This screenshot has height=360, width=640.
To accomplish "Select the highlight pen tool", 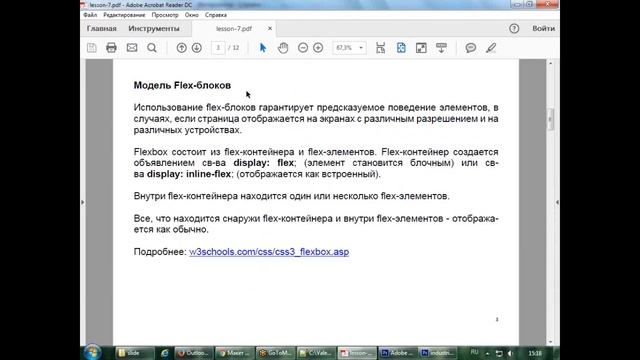I will [x=491, y=48].
